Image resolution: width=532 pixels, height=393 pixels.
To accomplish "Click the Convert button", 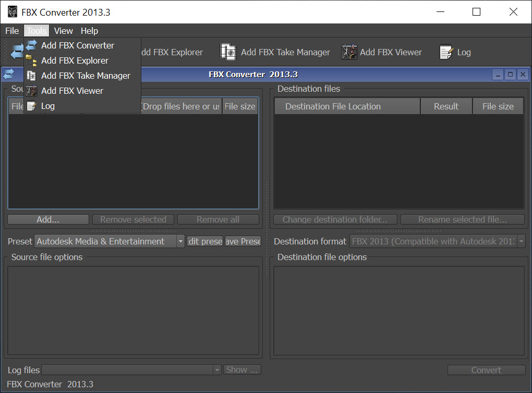I will 486,370.
